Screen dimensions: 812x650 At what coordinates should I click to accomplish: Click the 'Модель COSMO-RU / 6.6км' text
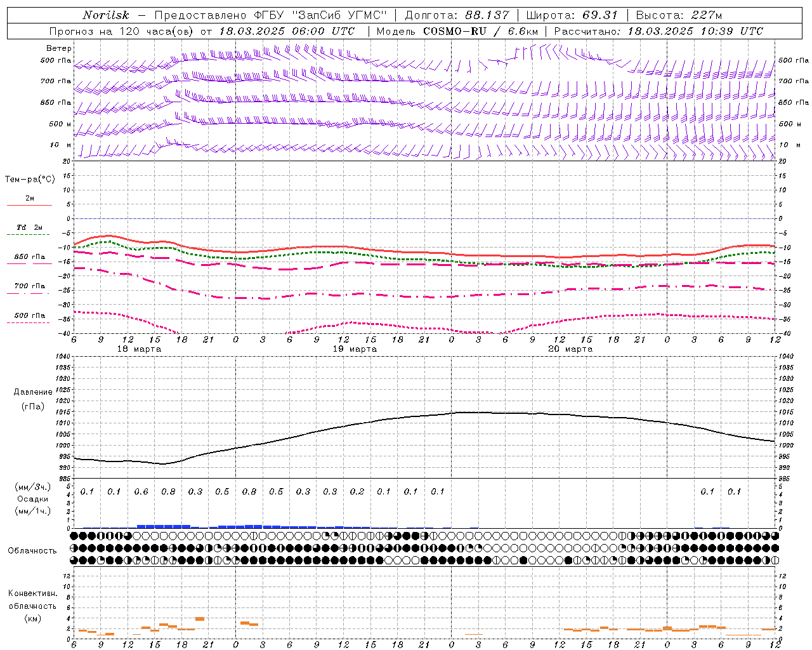(457, 31)
